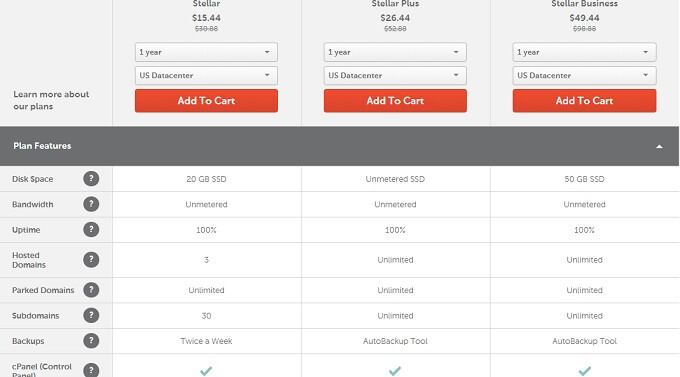Click Stellar Business subdomains Unlimited cell
The image size is (680, 377).
[x=584, y=316]
